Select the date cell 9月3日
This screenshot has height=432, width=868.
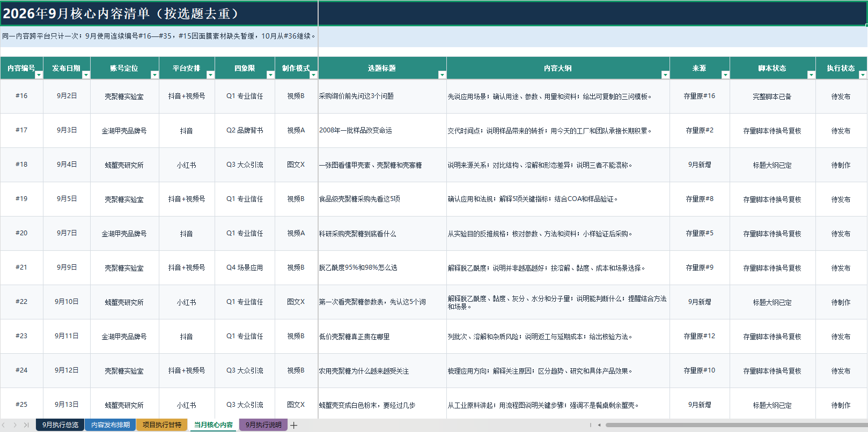[67, 130]
